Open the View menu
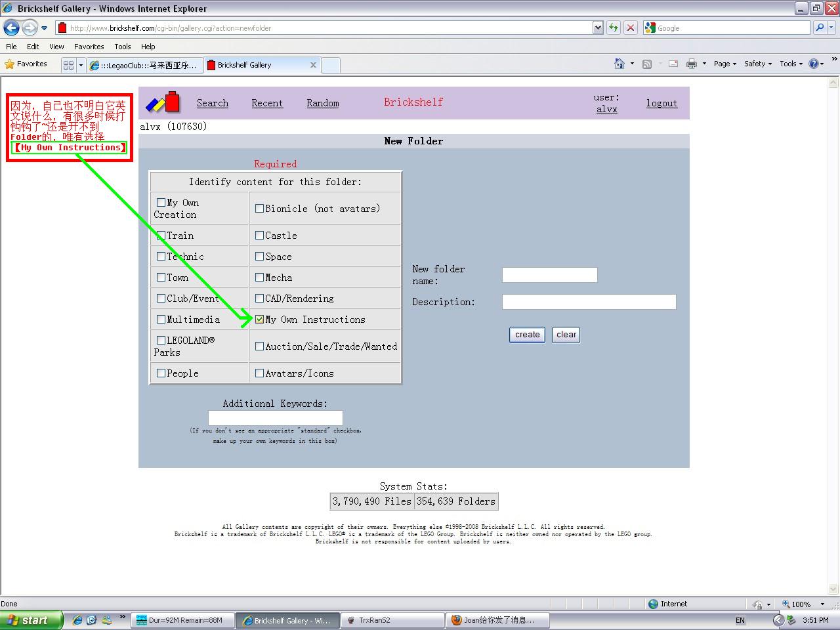Viewport: 840px width, 630px height. pyautogui.click(x=56, y=47)
